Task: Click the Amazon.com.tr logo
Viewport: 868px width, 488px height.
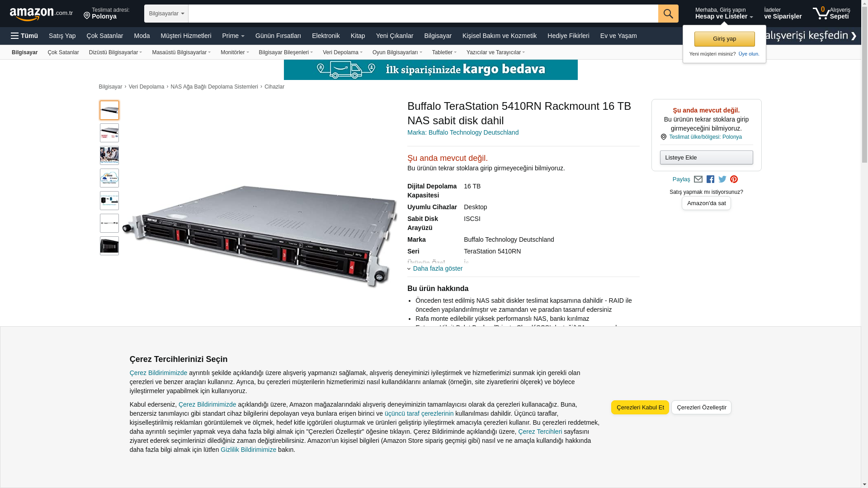Action: click(x=41, y=14)
